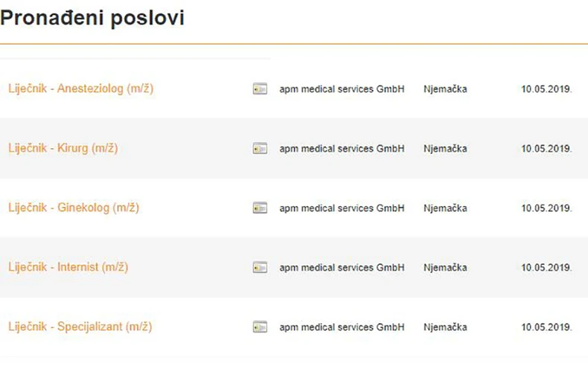
Task: Click Njemačka location in the Anesteziolog row
Action: [445, 89]
